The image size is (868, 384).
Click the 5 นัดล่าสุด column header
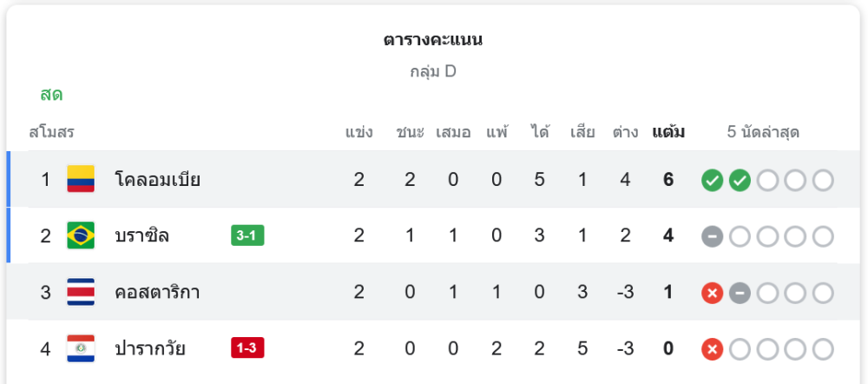pyautogui.click(x=763, y=133)
